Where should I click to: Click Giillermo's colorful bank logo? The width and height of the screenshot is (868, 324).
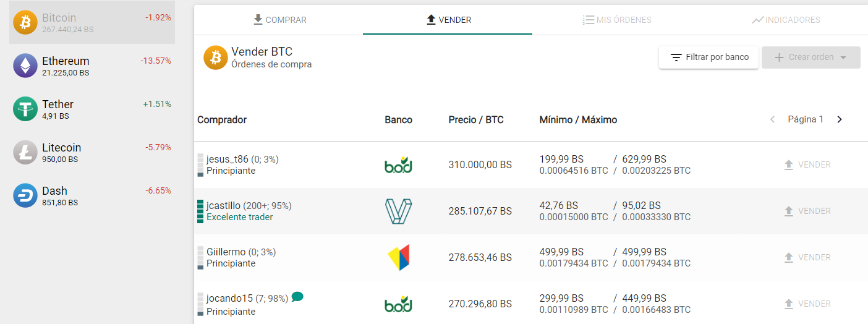398,257
